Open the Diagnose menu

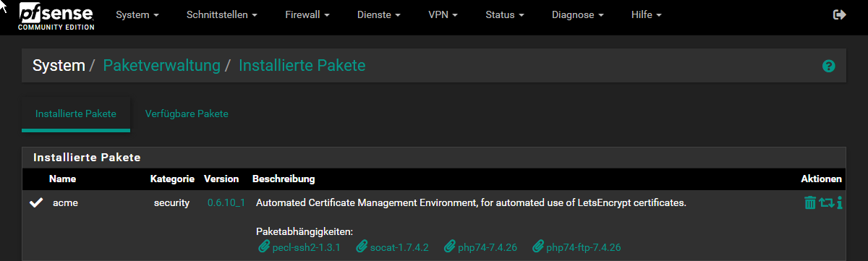pos(578,15)
